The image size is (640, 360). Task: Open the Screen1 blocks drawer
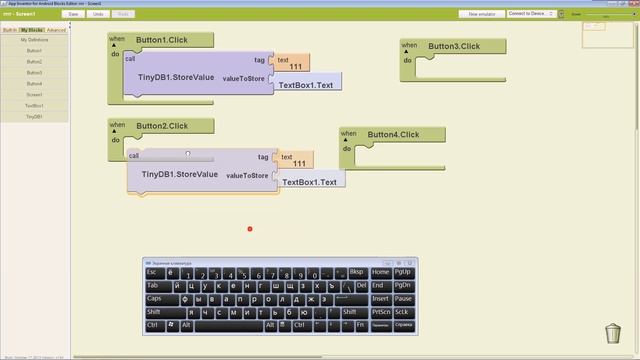[x=34, y=95]
